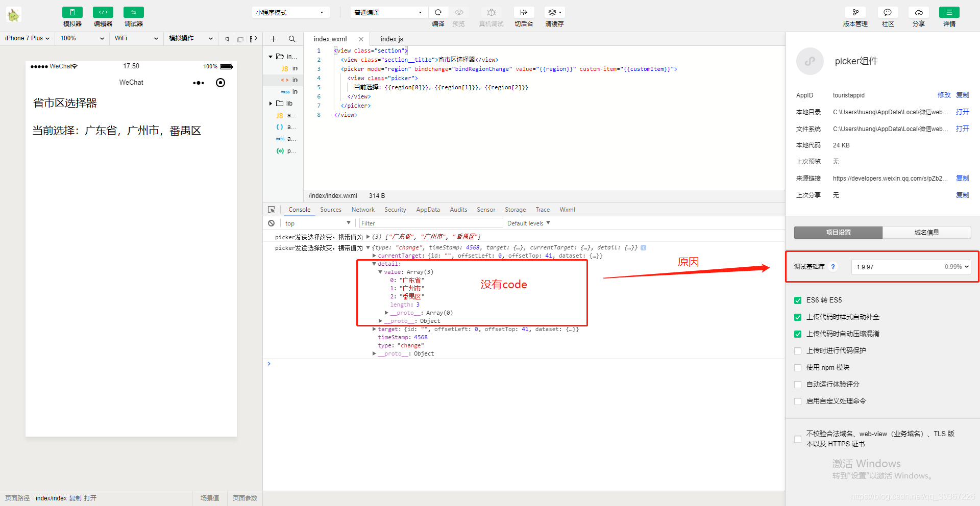Click 复制 link for AppID row
Image resolution: width=980 pixels, height=506 pixels.
pos(962,95)
